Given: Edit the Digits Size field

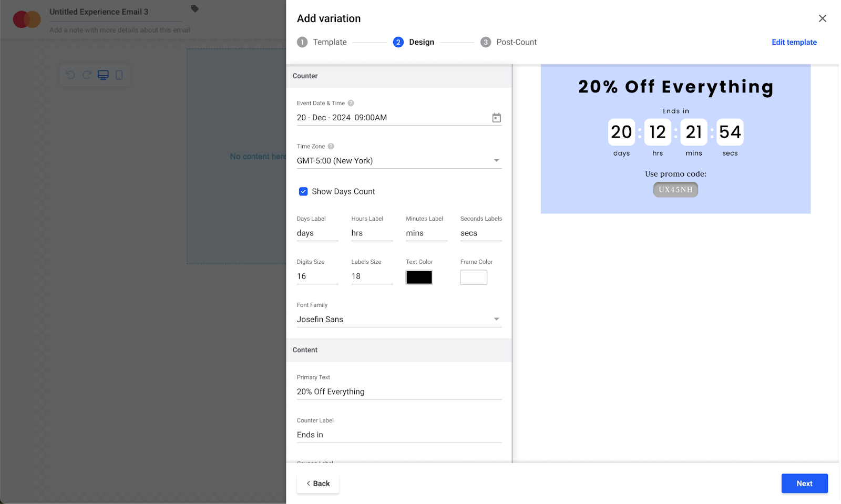Looking at the screenshot, I should 317,276.
